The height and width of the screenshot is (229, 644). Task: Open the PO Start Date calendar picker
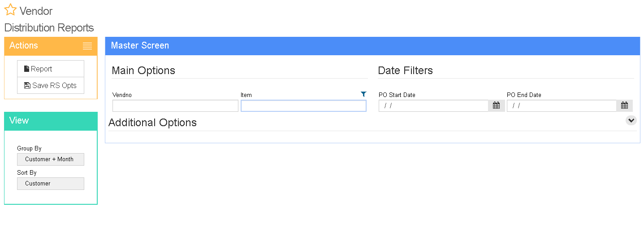click(496, 106)
